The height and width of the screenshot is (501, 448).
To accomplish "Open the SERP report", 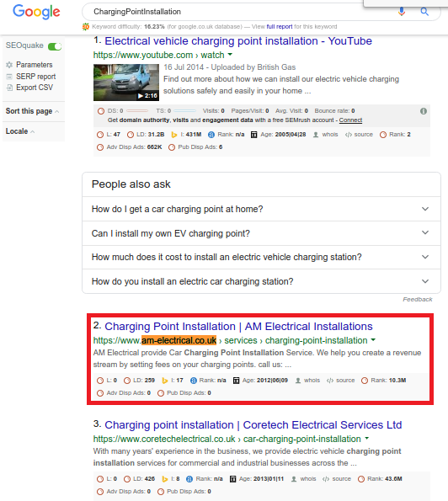I will click(35, 77).
